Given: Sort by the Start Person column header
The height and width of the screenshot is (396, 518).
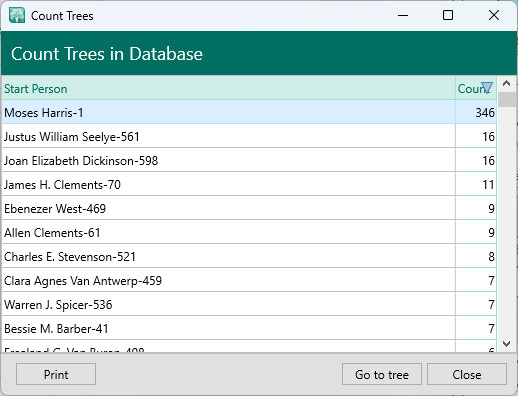Looking at the screenshot, I should pyautogui.click(x=228, y=88).
